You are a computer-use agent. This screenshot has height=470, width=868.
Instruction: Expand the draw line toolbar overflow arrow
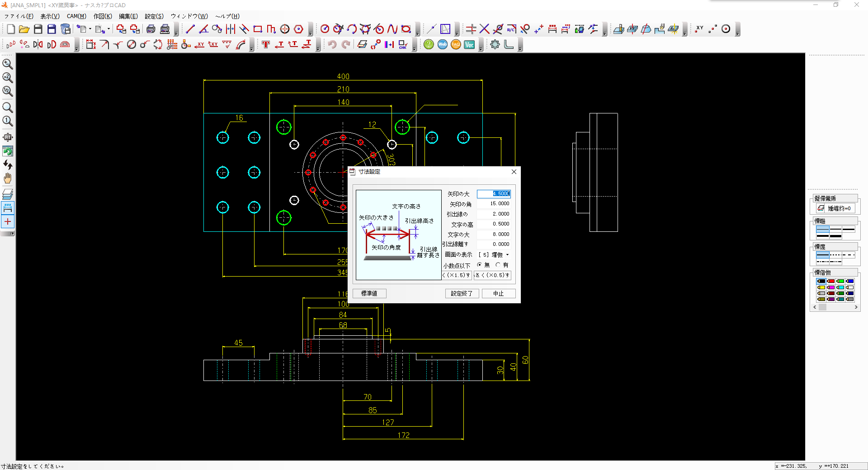(x=311, y=30)
